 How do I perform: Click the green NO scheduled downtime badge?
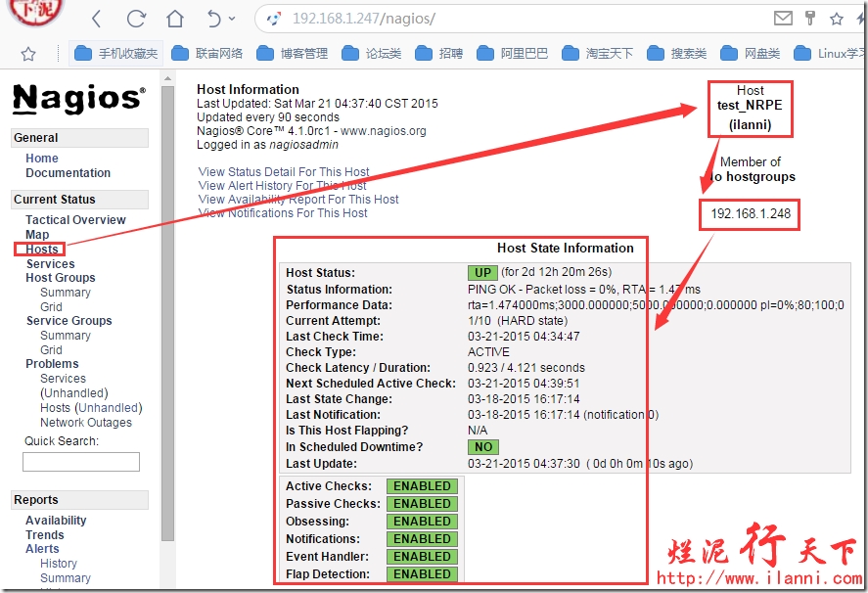tap(483, 447)
